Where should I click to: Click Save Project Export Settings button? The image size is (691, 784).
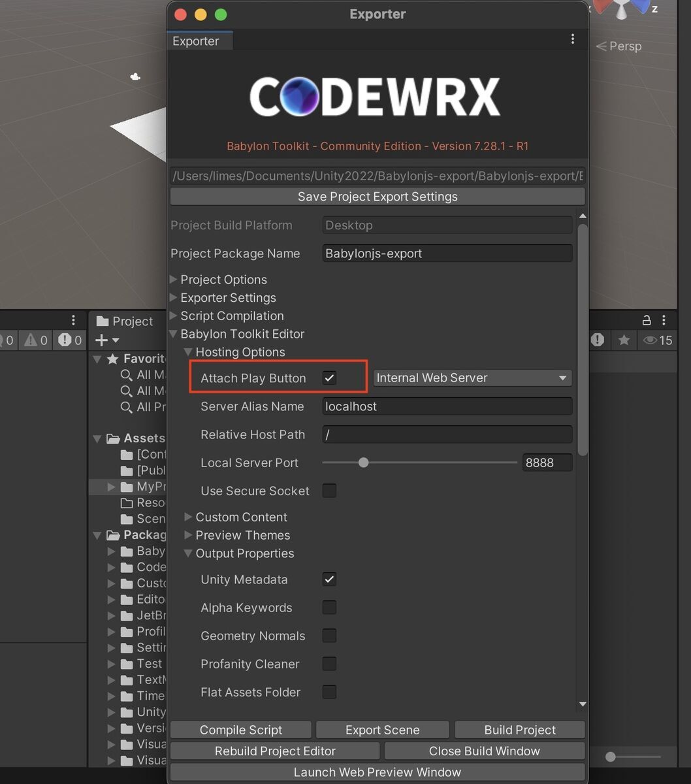(378, 197)
